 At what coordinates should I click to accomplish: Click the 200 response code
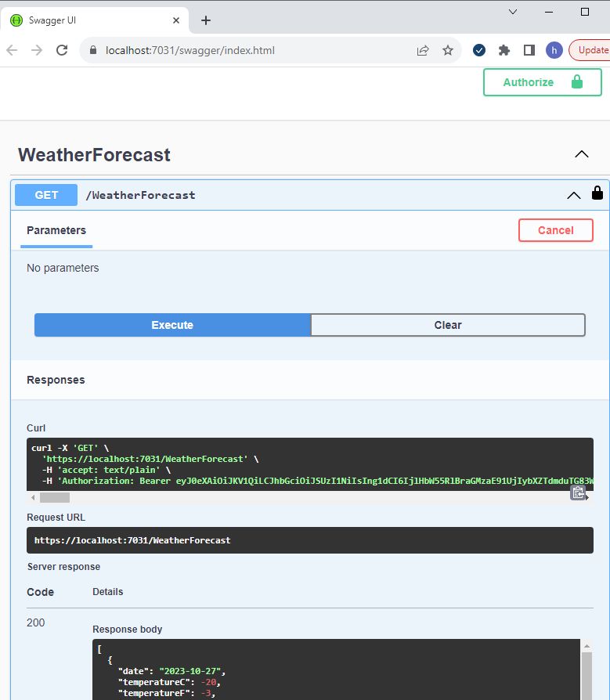(x=36, y=622)
